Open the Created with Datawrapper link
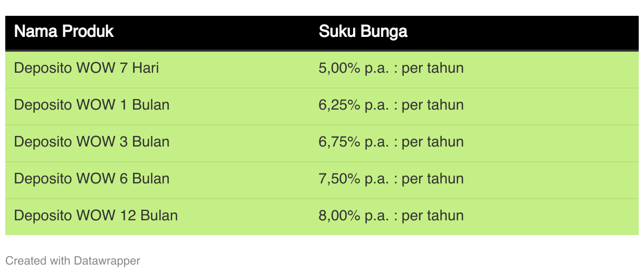The width and height of the screenshot is (644, 273). tap(73, 260)
